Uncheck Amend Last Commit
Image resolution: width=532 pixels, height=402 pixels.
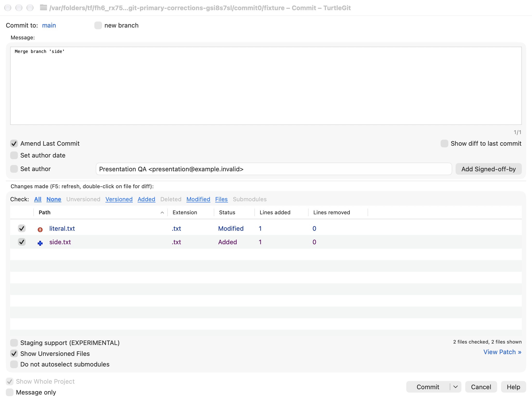click(x=14, y=144)
